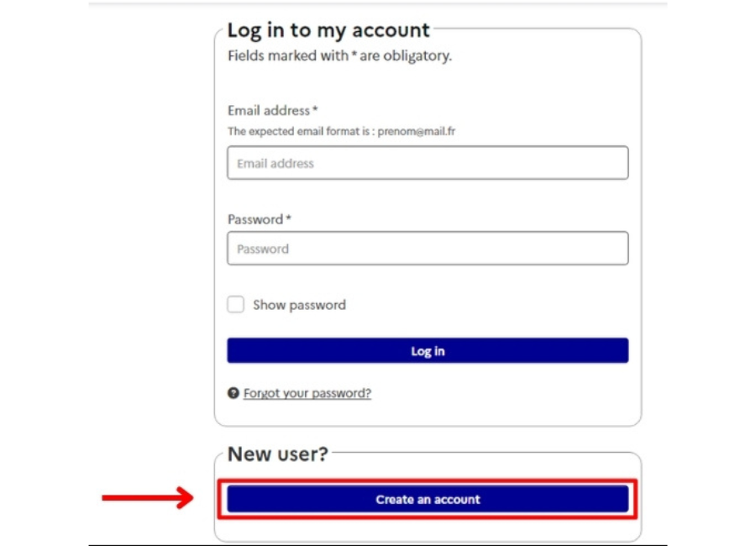The width and height of the screenshot is (756, 546).
Task: Select the Log in to my account heading
Action: click(x=328, y=30)
